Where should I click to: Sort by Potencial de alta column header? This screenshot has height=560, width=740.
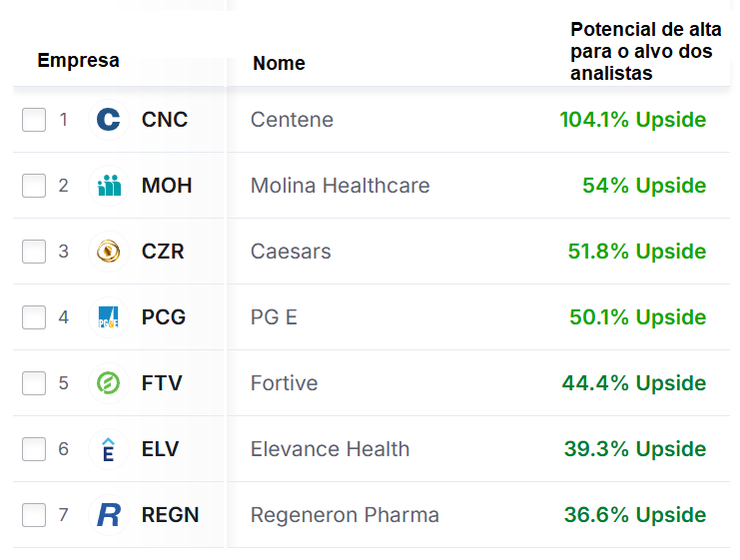645,52
